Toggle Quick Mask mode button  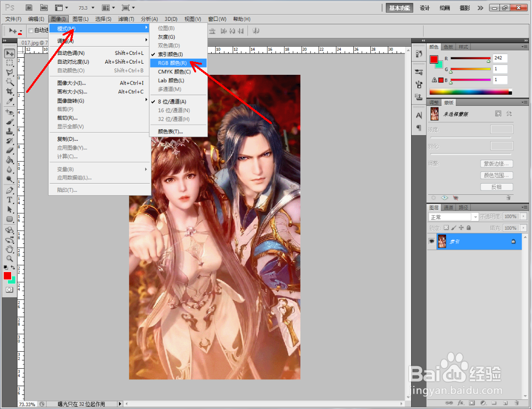[x=10, y=290]
